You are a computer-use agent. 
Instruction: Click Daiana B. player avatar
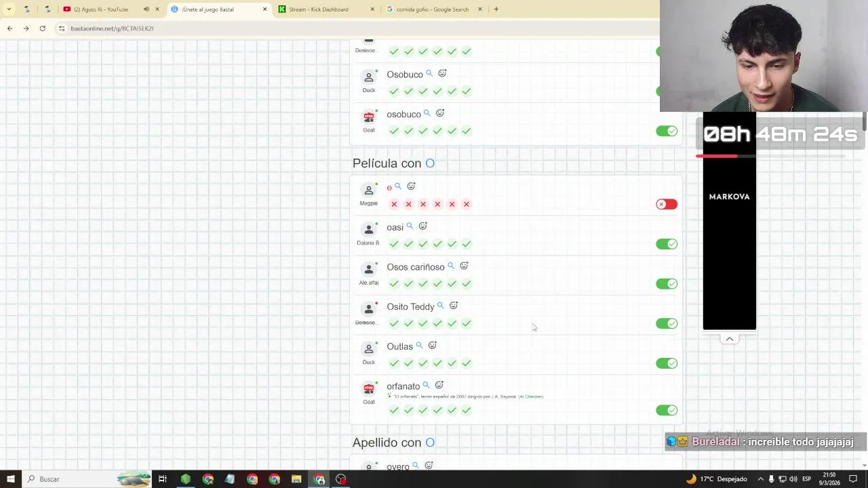tap(369, 230)
